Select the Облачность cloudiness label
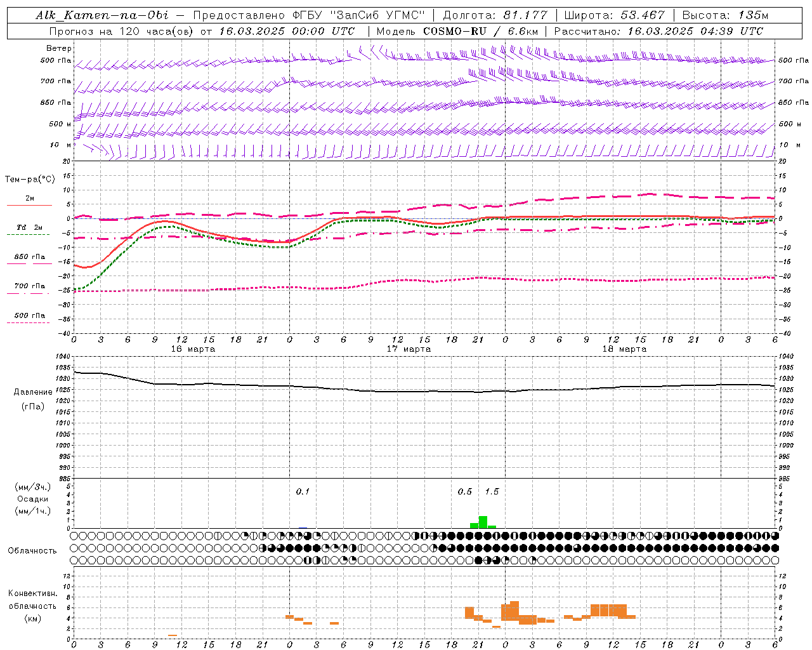 point(32,551)
